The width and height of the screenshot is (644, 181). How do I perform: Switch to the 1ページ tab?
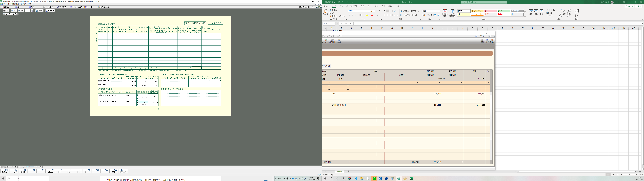(x=13, y=167)
